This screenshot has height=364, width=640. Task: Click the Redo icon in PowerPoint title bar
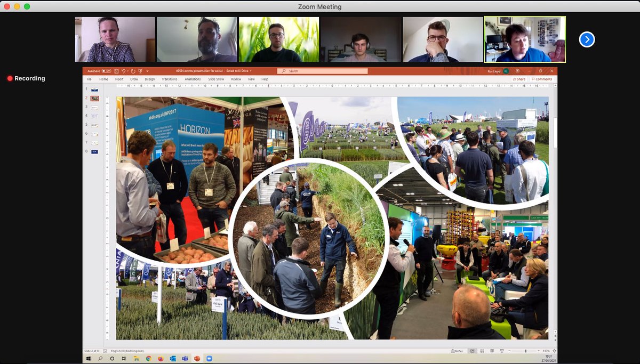click(x=133, y=71)
